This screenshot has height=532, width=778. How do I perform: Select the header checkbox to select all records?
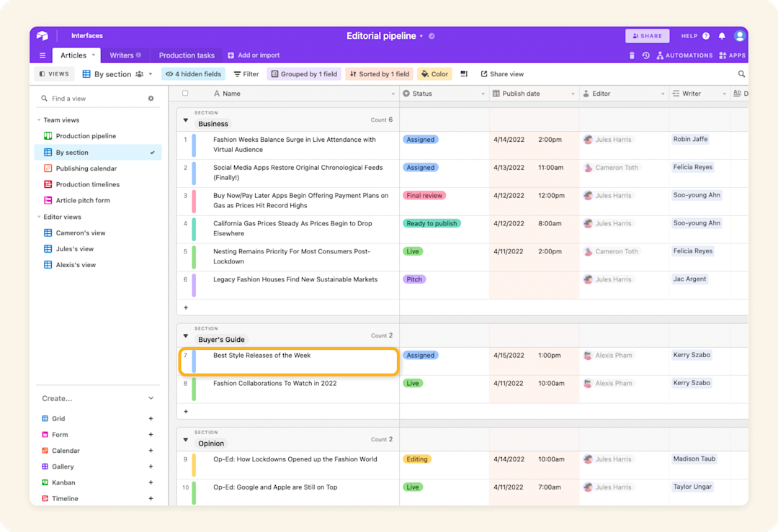[x=184, y=93]
